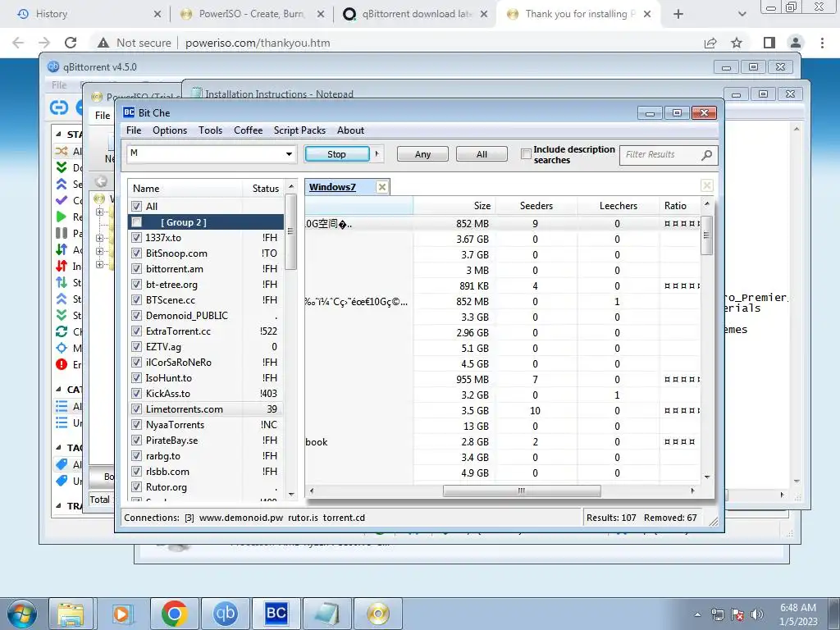840x630 pixels.
Task: Click the Bit Che title bar icon
Action: [x=129, y=112]
